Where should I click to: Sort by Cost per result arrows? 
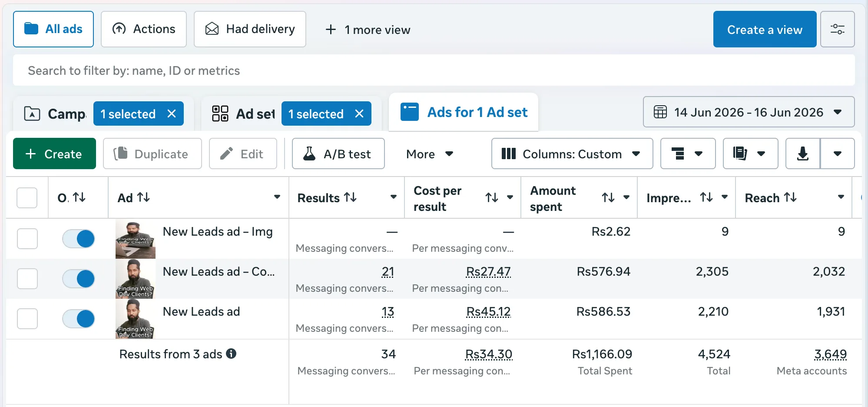pos(492,197)
